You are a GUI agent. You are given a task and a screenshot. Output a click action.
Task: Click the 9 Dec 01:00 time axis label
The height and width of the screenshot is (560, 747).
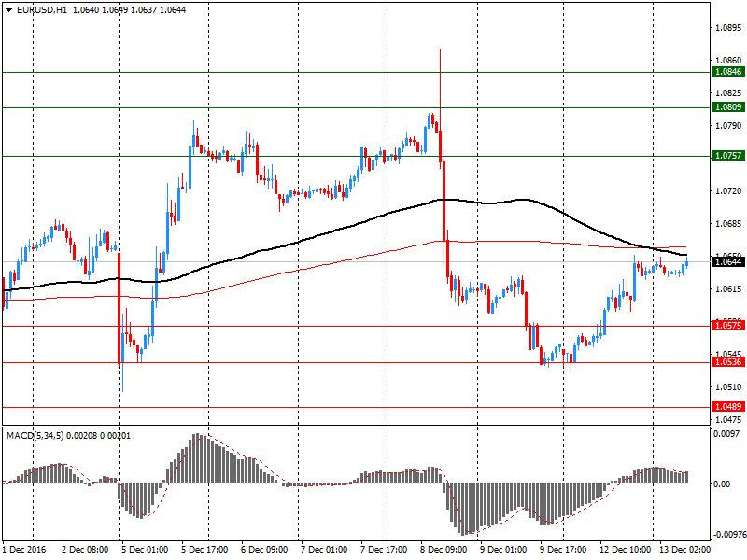click(x=503, y=550)
